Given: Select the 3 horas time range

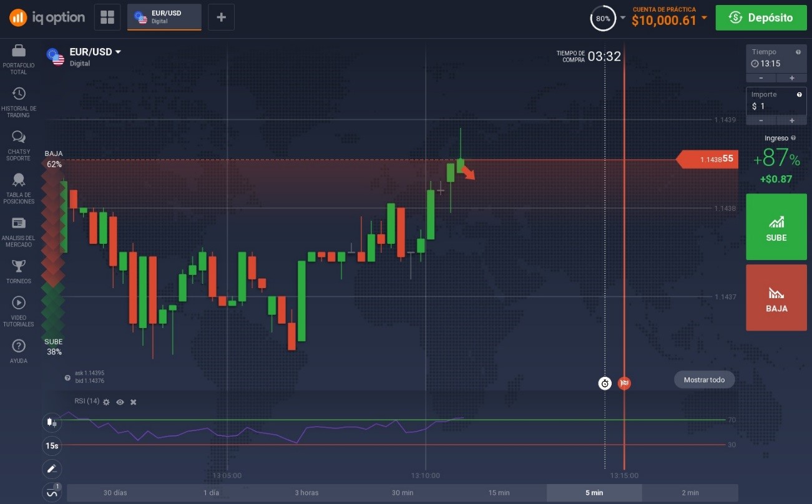Looking at the screenshot, I should pos(306,493).
